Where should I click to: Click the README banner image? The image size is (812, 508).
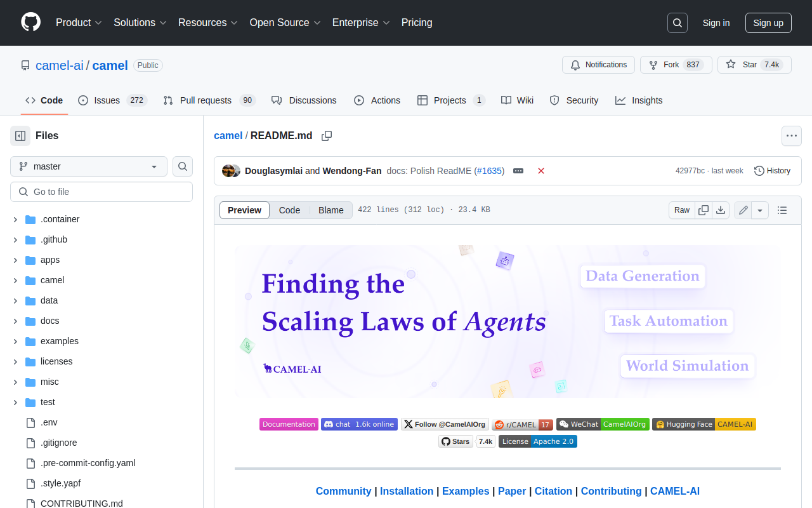(x=507, y=321)
